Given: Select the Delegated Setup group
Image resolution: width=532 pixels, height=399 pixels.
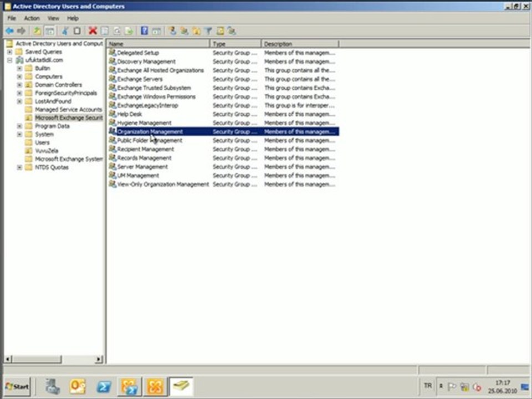Looking at the screenshot, I should [138, 53].
